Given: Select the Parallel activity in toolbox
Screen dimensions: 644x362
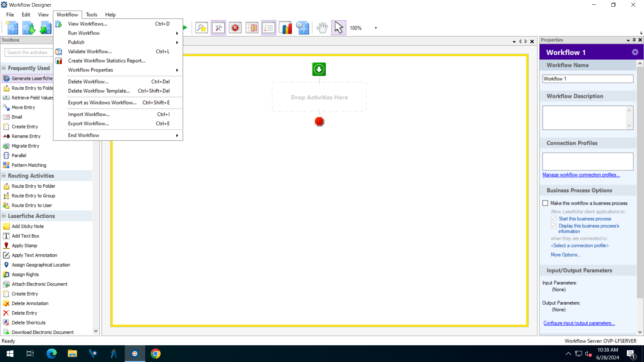Looking at the screenshot, I should click(x=19, y=156).
